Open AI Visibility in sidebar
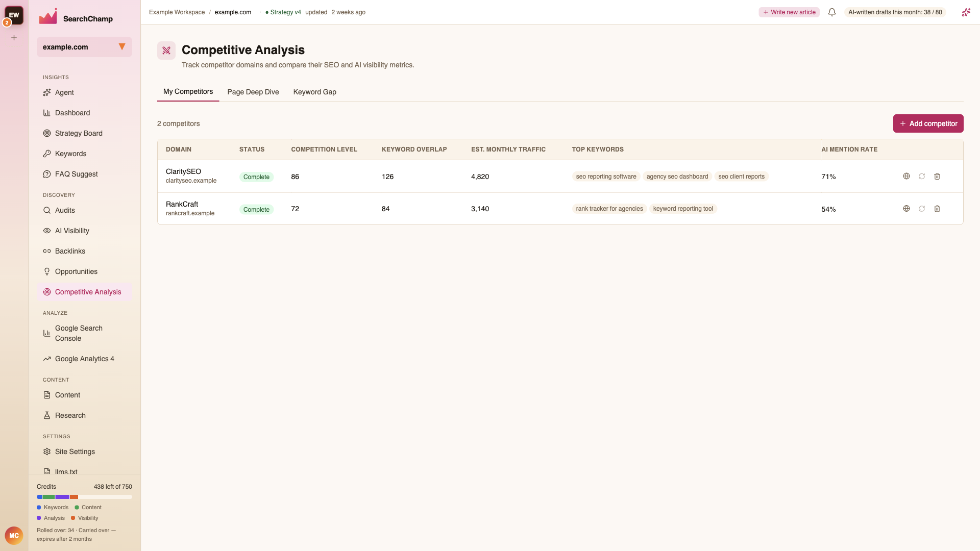The width and height of the screenshot is (980, 551). click(x=84, y=231)
